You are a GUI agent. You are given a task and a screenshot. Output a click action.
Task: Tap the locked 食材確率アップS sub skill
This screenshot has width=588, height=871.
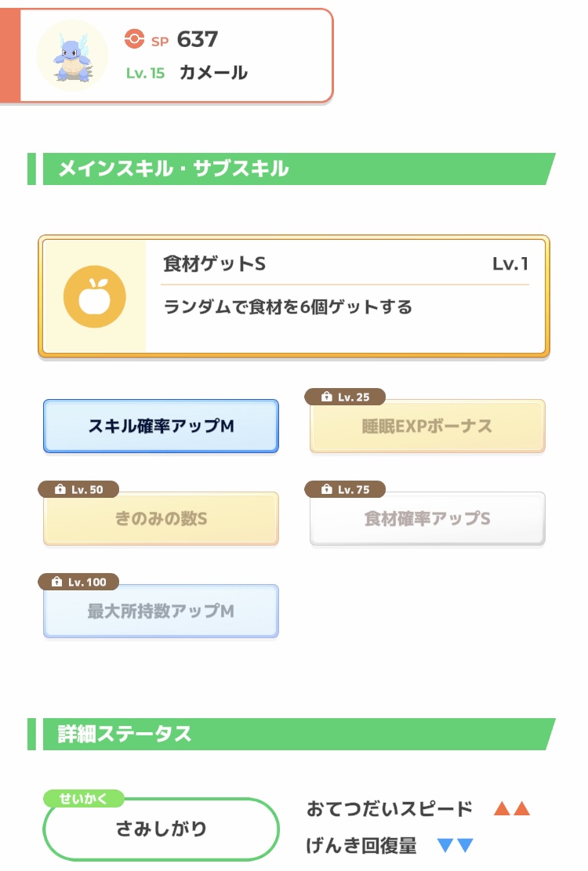(427, 518)
